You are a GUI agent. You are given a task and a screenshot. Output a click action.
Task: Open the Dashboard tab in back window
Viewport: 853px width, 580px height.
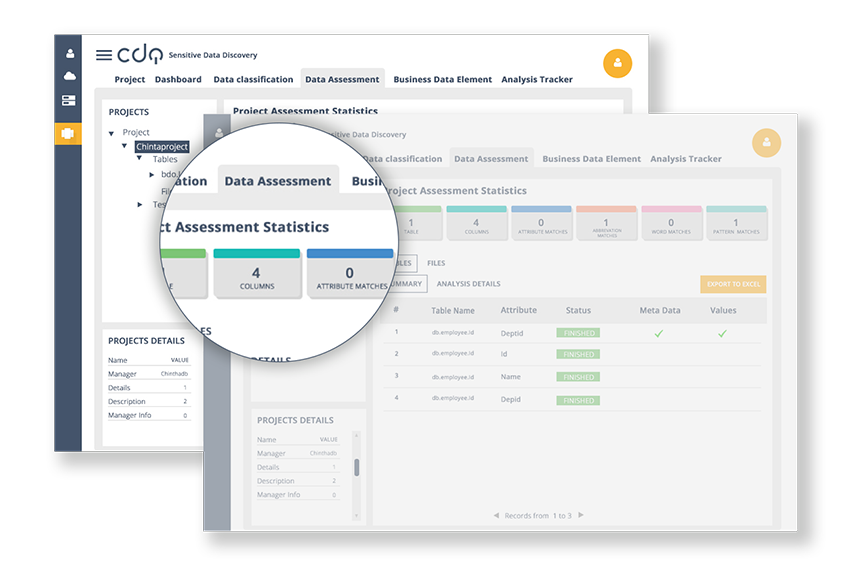pyautogui.click(x=178, y=79)
